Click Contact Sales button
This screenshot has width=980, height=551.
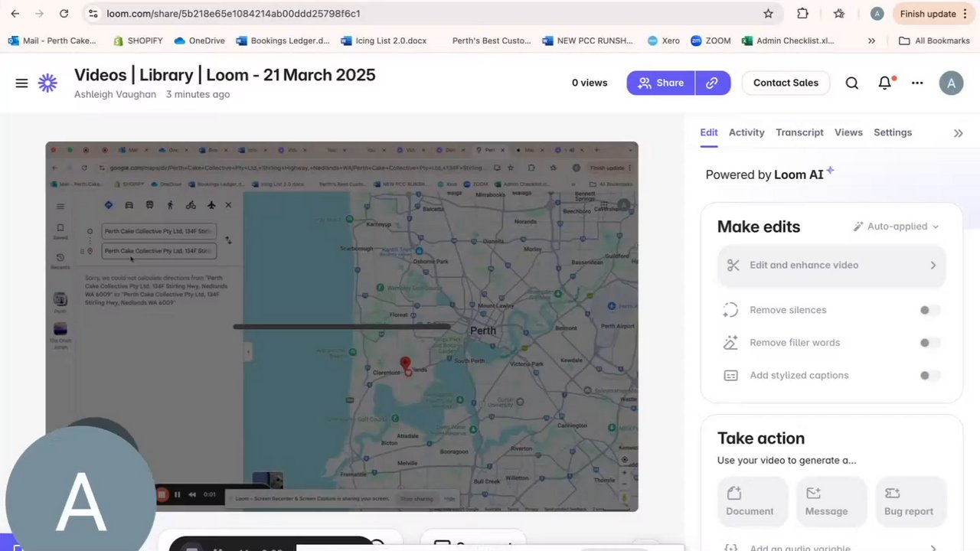[786, 83]
